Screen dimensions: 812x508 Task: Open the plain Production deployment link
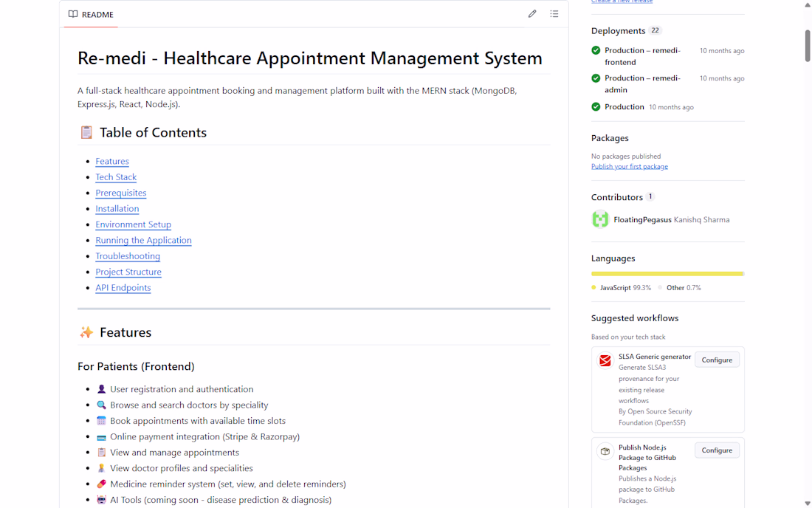pos(624,106)
